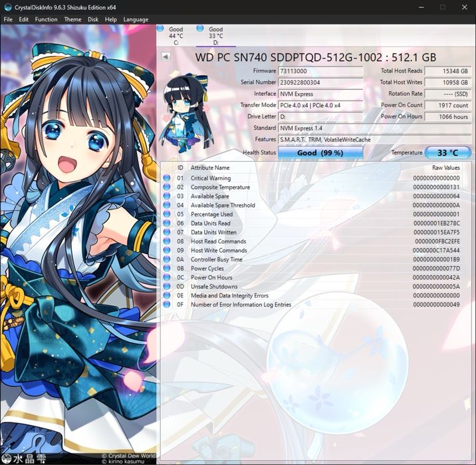Click the Good (99 %) health status button
The height and width of the screenshot is (465, 476).
pyautogui.click(x=320, y=152)
